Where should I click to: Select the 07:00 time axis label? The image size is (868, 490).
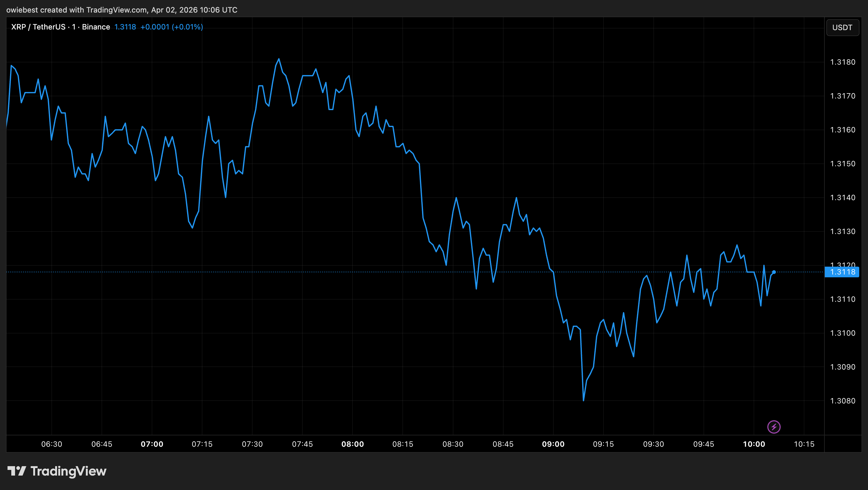point(152,444)
